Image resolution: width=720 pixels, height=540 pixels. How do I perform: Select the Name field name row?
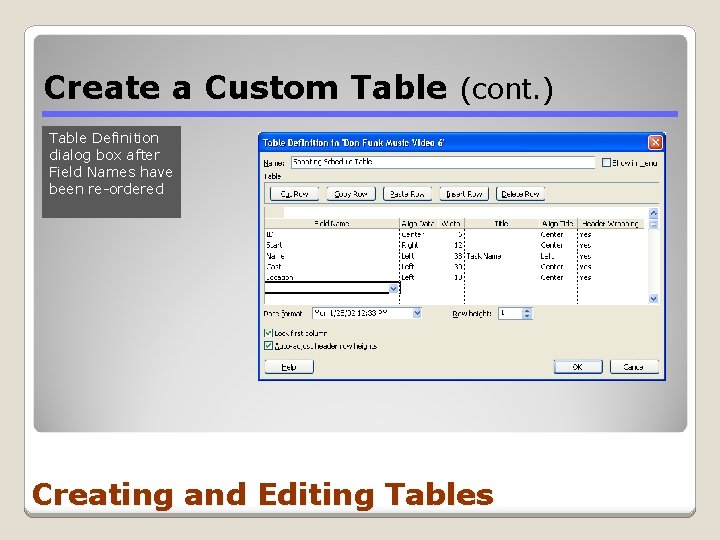pyautogui.click(x=332, y=256)
